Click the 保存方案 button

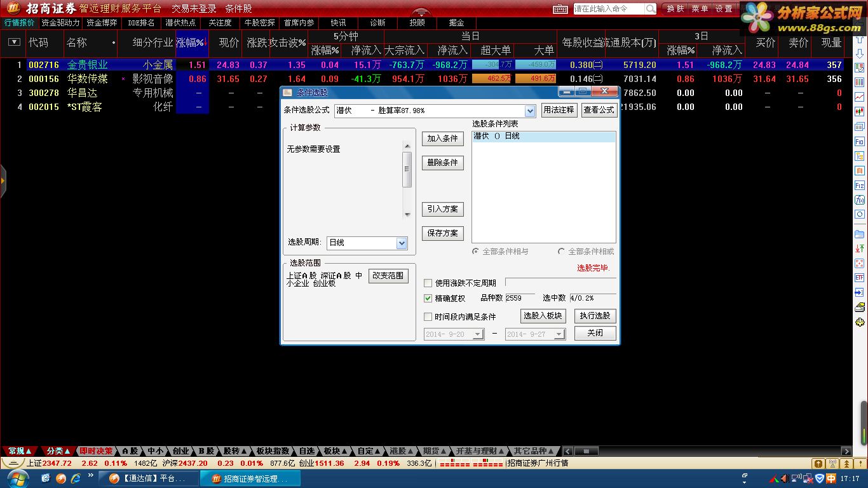(x=443, y=233)
